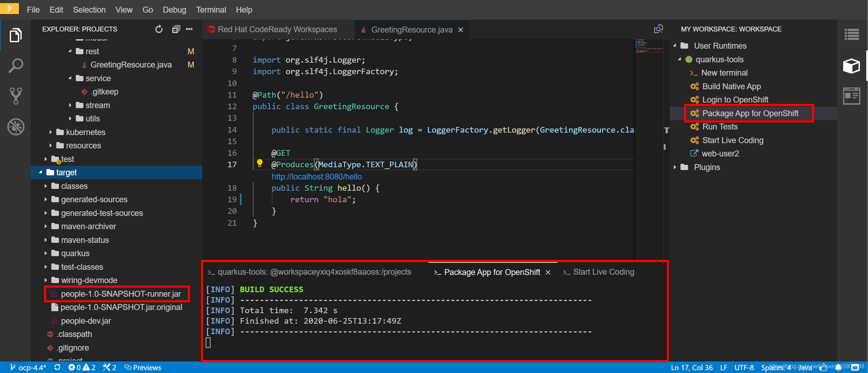Run the Start Live Coding command

(733, 140)
